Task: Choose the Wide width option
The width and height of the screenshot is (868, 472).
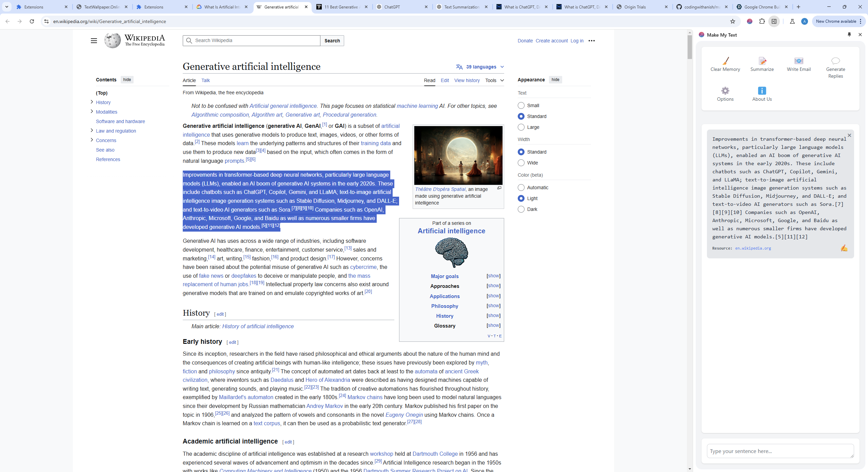Action: tap(521, 163)
